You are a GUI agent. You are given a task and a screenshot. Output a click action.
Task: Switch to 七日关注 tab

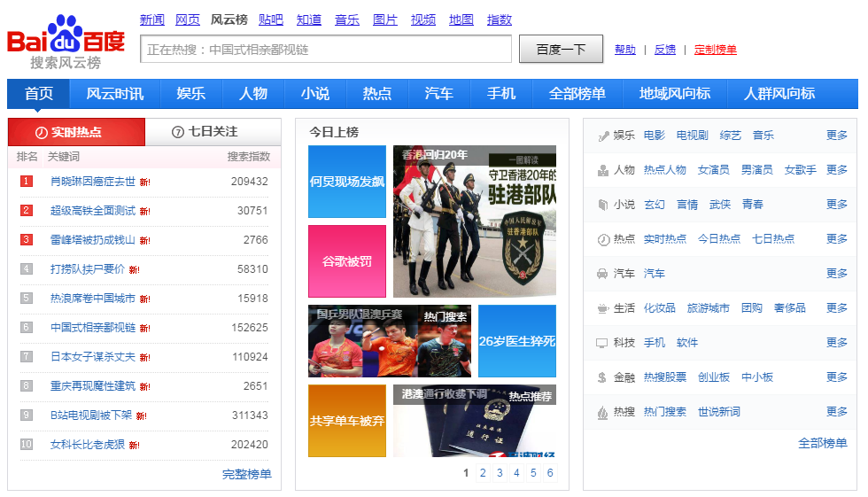pyautogui.click(x=213, y=132)
